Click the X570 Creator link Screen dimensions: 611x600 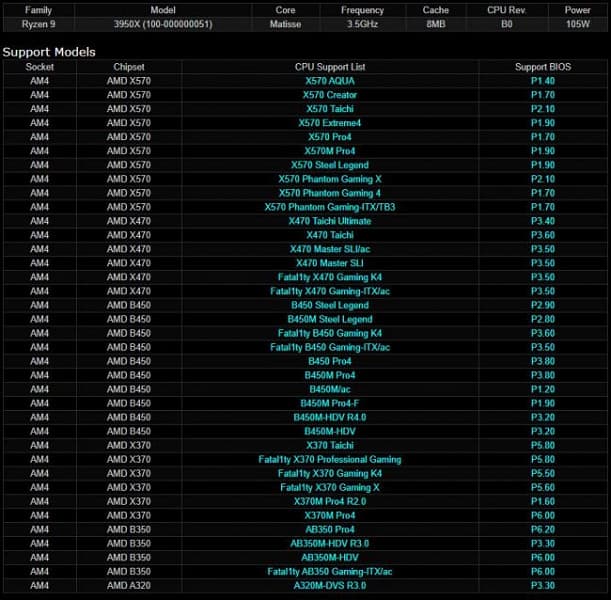[330, 95]
